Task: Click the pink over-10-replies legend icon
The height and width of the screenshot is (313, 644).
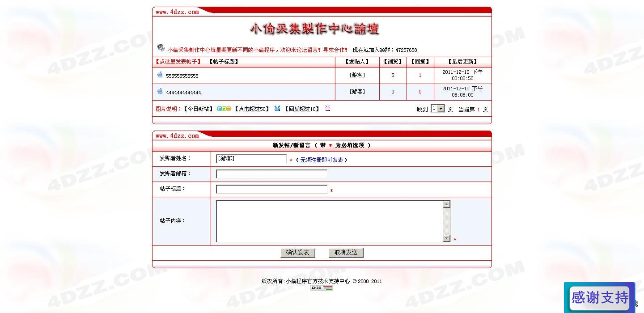Action: click(327, 108)
